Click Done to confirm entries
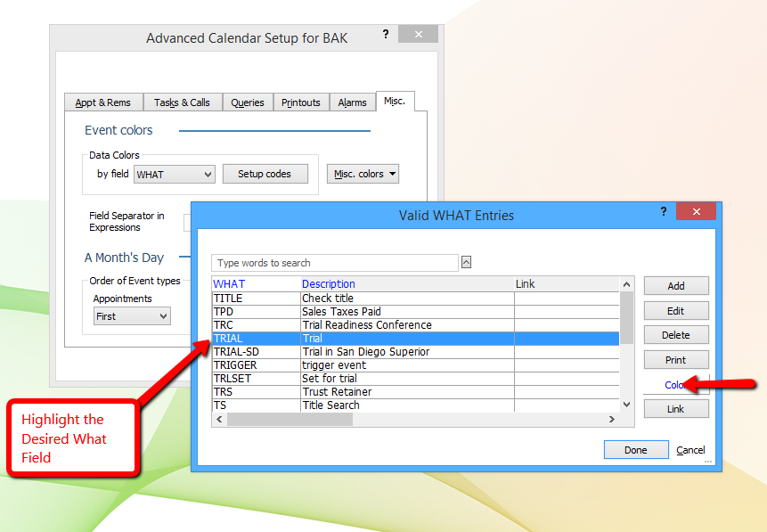 click(635, 450)
